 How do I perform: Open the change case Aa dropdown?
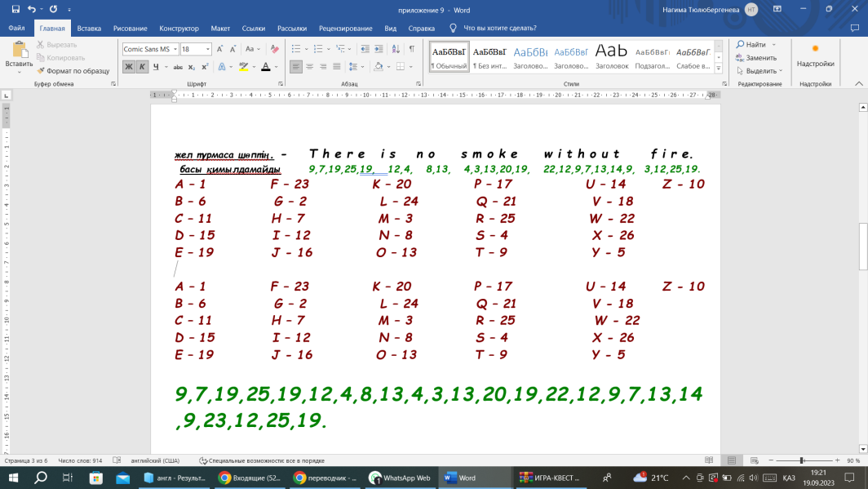coord(252,49)
